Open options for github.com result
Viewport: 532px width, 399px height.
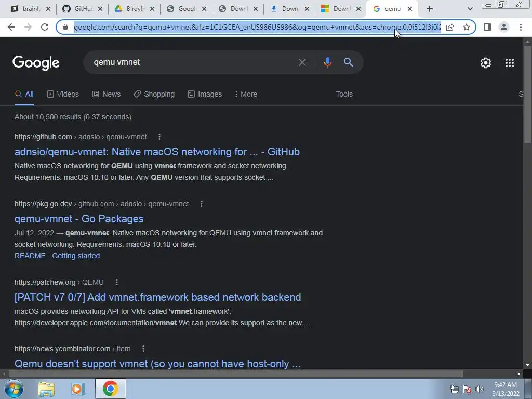(159, 137)
